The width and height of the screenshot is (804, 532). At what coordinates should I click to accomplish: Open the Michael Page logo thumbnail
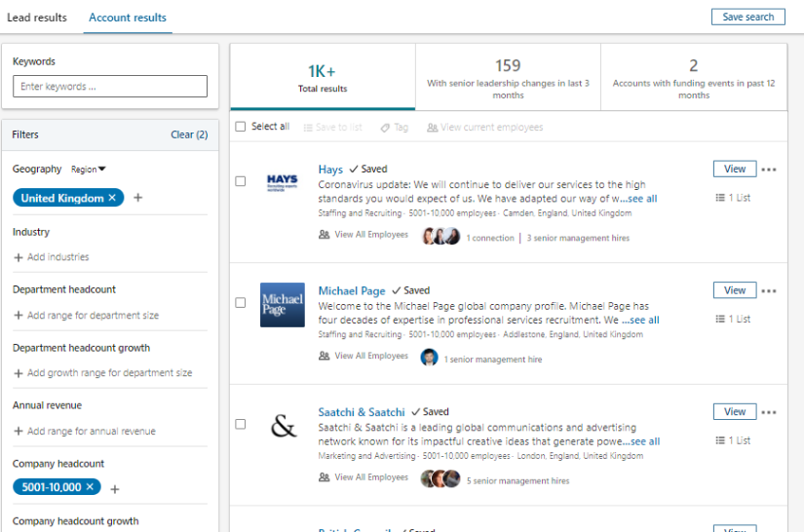click(283, 305)
